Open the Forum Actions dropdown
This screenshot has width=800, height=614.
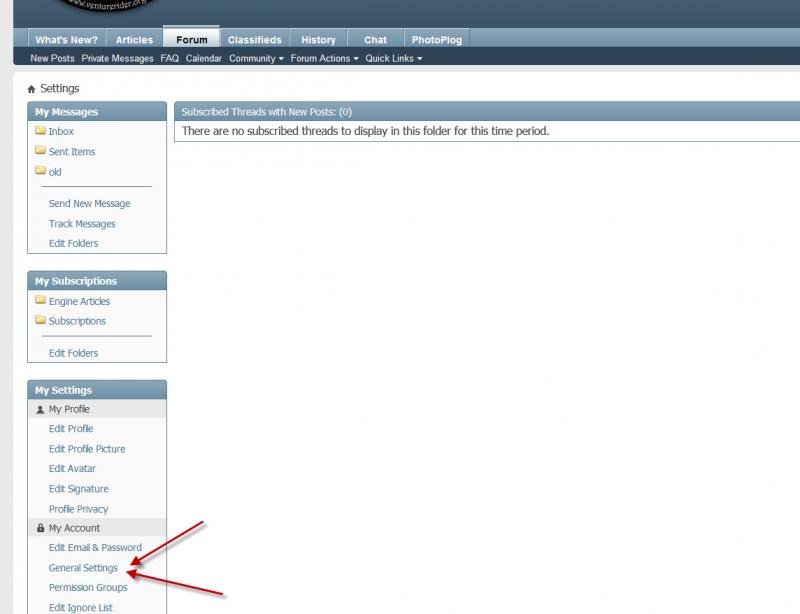pos(324,58)
